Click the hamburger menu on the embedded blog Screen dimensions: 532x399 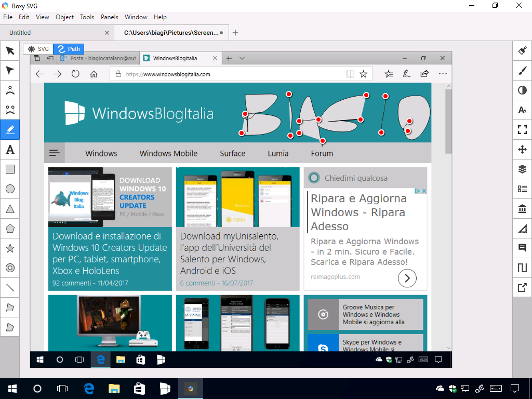pyautogui.click(x=54, y=153)
